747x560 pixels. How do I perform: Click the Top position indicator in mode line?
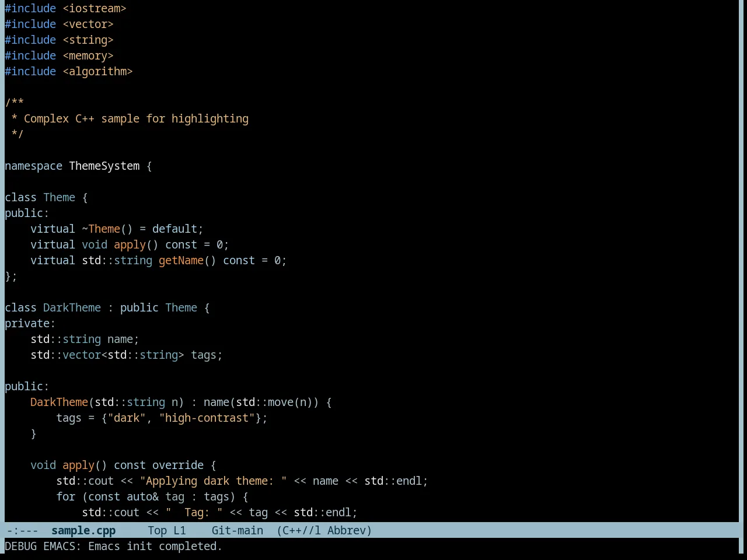tap(158, 530)
